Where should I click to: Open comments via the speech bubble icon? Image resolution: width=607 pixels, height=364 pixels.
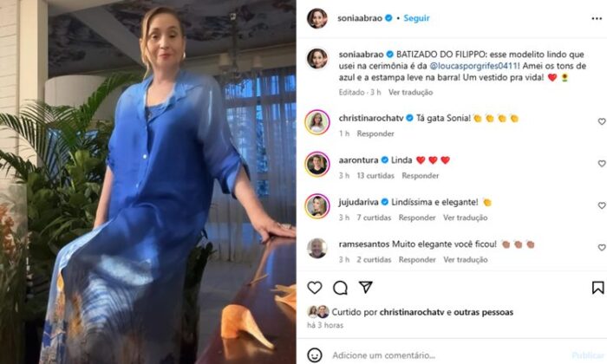coord(340,288)
